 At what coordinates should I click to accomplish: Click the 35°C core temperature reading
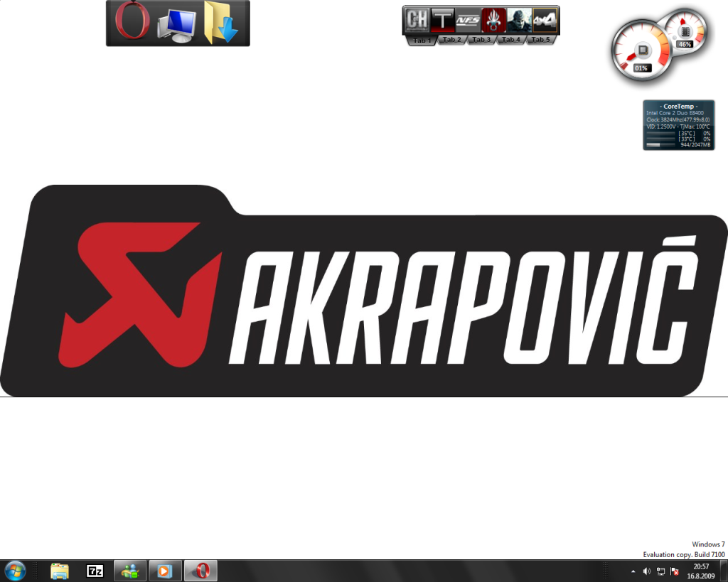687,133
